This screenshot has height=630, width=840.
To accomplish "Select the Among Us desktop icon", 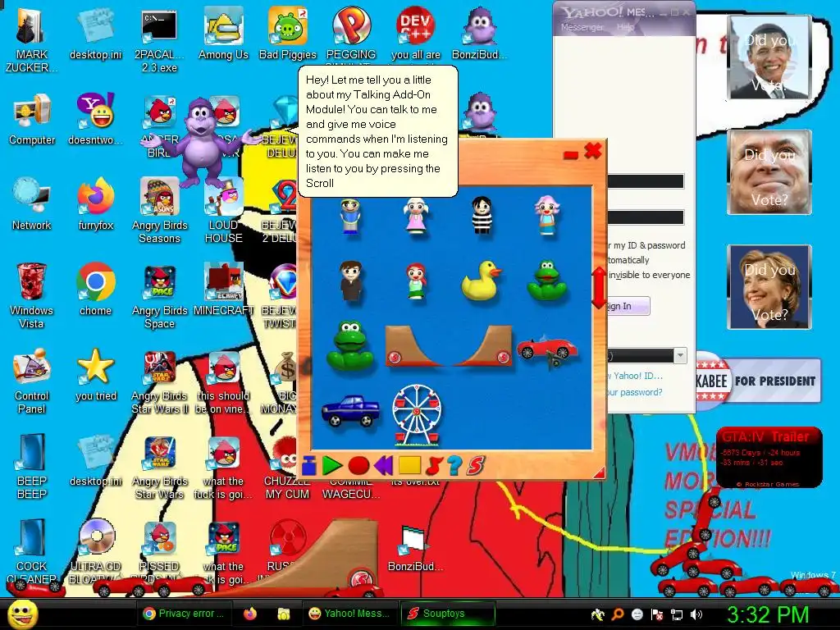I will click(x=223, y=34).
